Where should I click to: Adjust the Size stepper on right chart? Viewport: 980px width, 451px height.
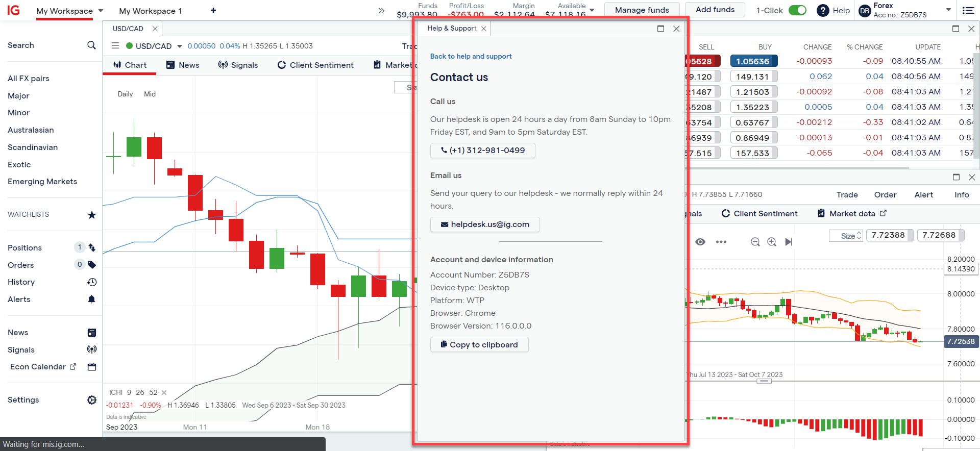[x=859, y=236]
